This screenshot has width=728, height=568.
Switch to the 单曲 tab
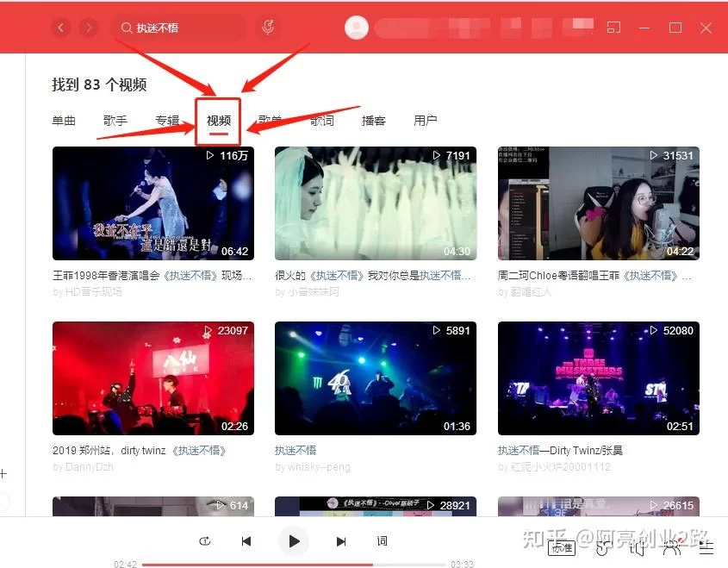(64, 121)
